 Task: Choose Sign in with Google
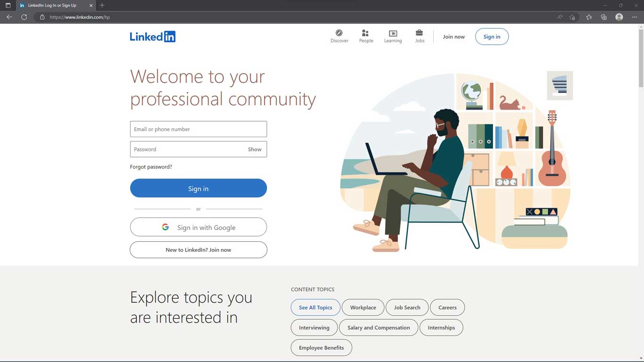(x=198, y=227)
